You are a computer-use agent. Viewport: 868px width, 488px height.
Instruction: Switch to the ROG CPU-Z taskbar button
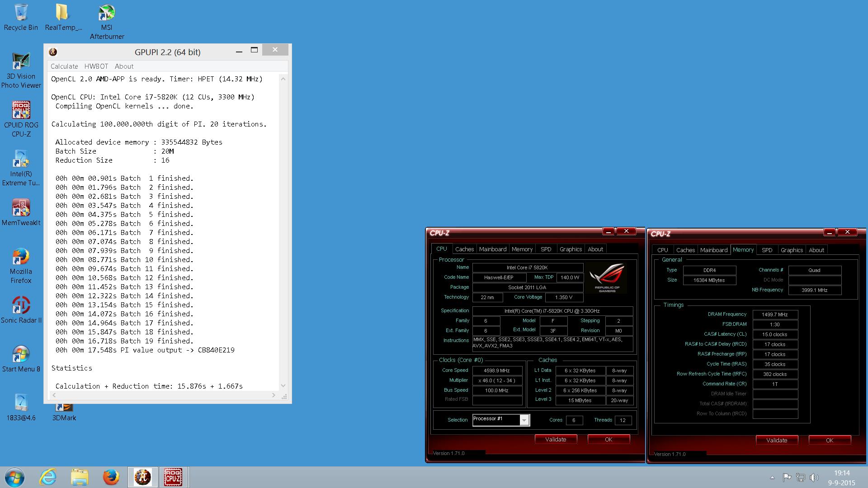(173, 477)
